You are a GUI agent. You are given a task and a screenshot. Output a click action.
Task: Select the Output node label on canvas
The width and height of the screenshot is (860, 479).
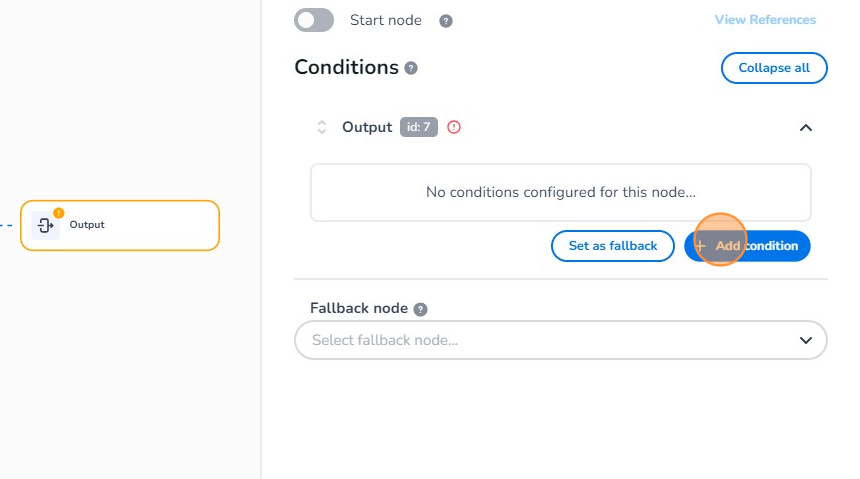87,225
